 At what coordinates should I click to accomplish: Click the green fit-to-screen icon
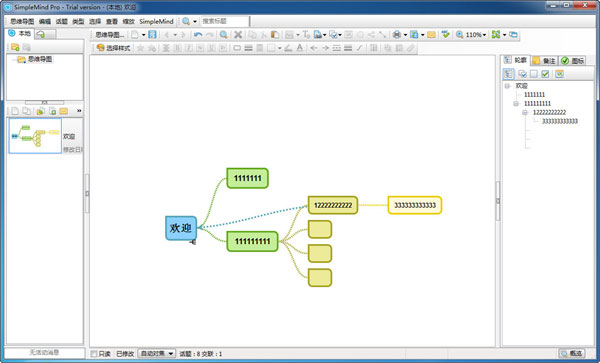click(496, 35)
